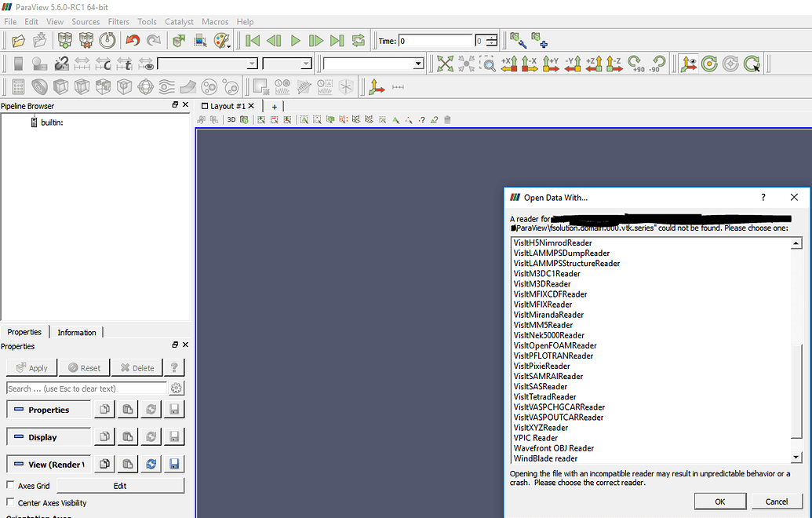Click the Glyph filter icon
Viewport: 812px width, 518px height.
coord(145,87)
